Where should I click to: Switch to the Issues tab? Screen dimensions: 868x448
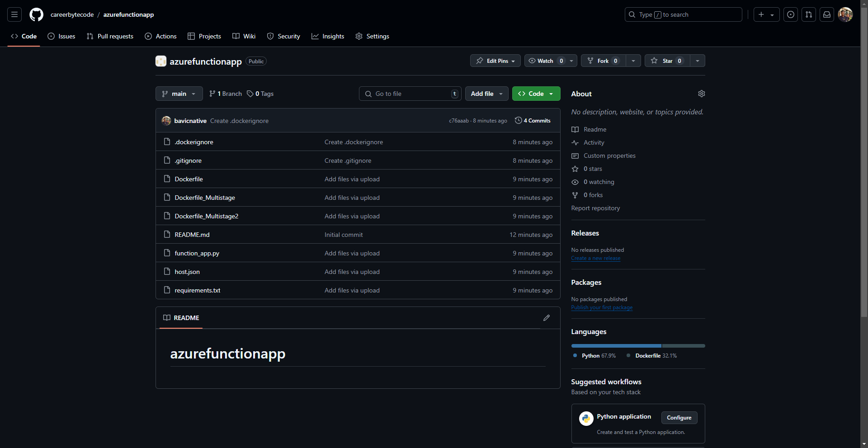click(61, 36)
